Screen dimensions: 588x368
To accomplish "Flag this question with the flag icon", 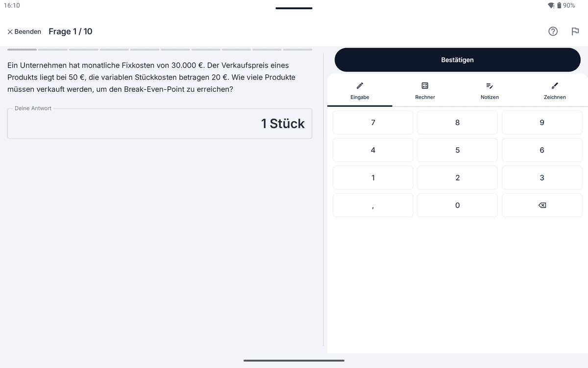I will [575, 31].
